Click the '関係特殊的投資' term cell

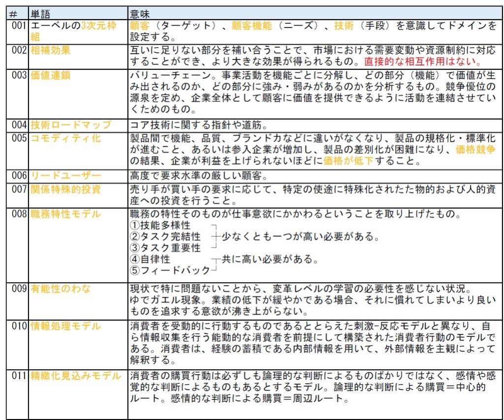[x=65, y=189]
